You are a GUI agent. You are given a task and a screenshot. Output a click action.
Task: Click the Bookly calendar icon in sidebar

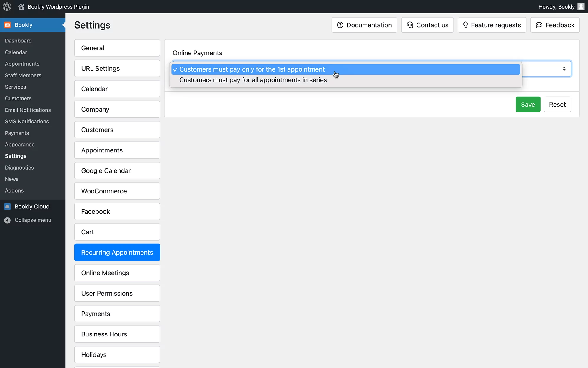tap(8, 25)
